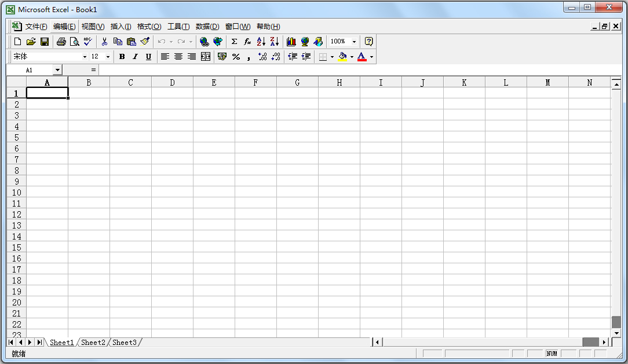The width and height of the screenshot is (628, 364).
Task: Run the spelling check icon
Action: 87,42
